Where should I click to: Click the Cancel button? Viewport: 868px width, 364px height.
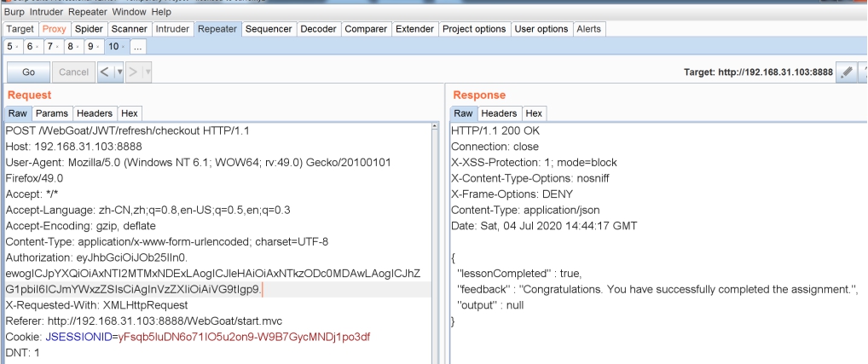[73, 72]
